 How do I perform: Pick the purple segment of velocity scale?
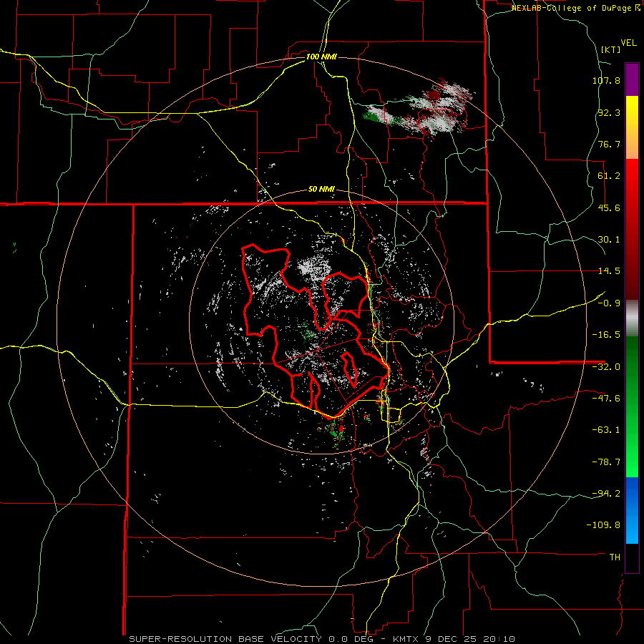coord(632,80)
